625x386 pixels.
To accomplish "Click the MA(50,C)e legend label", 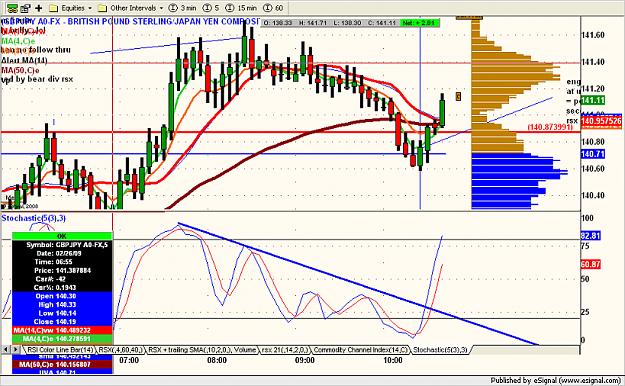I will coord(20,70).
